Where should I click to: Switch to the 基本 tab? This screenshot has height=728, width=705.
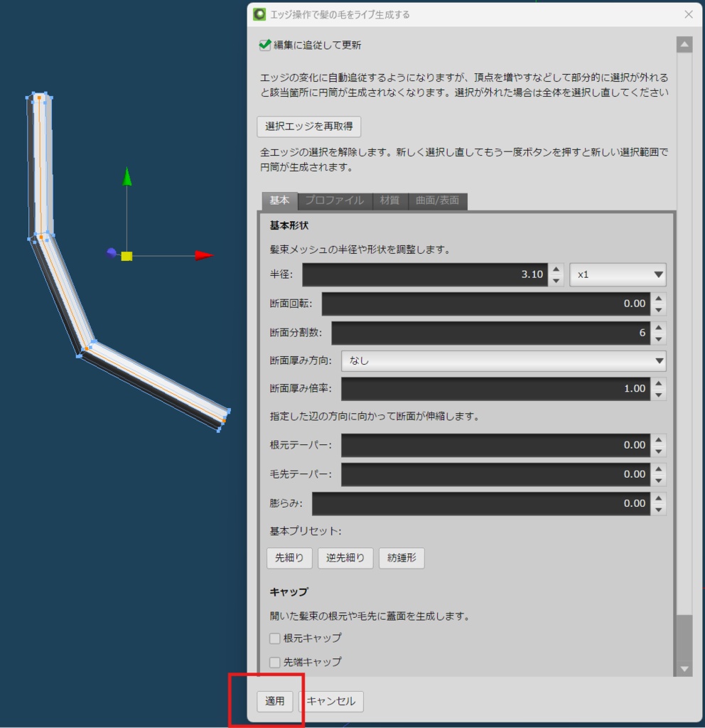(x=279, y=200)
